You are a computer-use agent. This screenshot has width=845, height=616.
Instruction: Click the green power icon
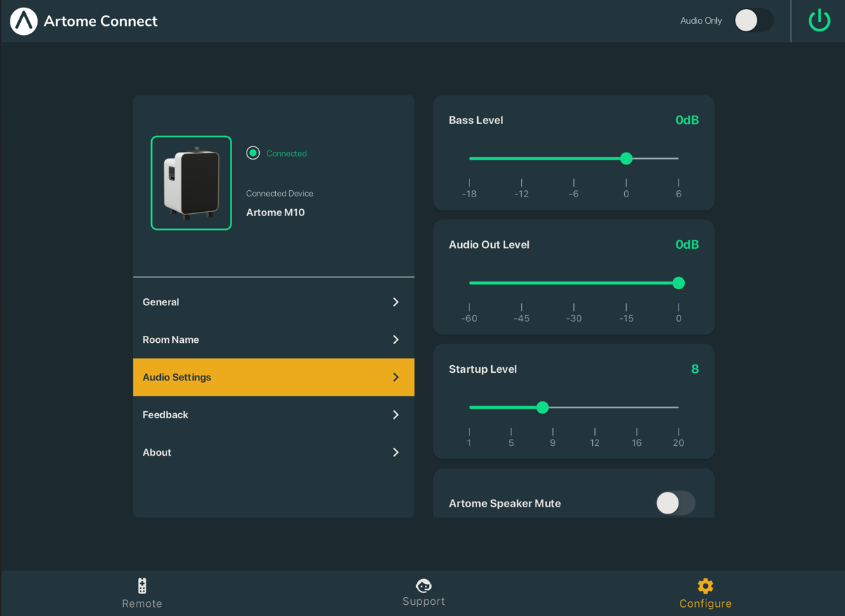click(x=819, y=20)
